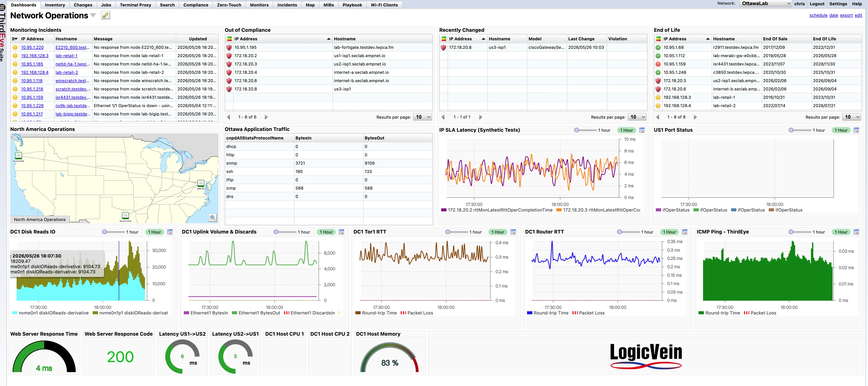Toggle 1 Hour button in DC1 Tor1 RTT
Viewport: 868px width, 386px height.
498,232
